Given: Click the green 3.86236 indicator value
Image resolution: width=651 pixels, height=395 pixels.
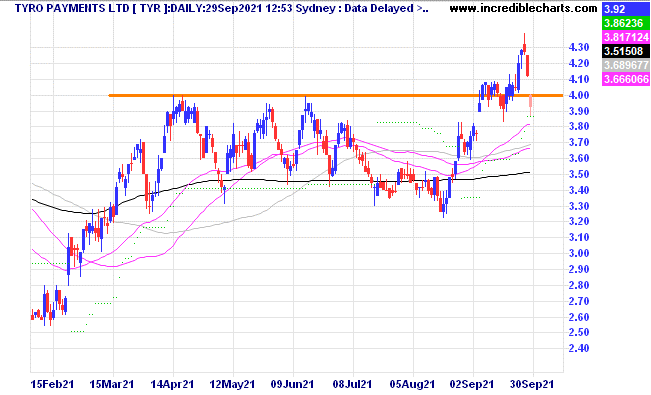Looking at the screenshot, I should pyautogui.click(x=626, y=23).
